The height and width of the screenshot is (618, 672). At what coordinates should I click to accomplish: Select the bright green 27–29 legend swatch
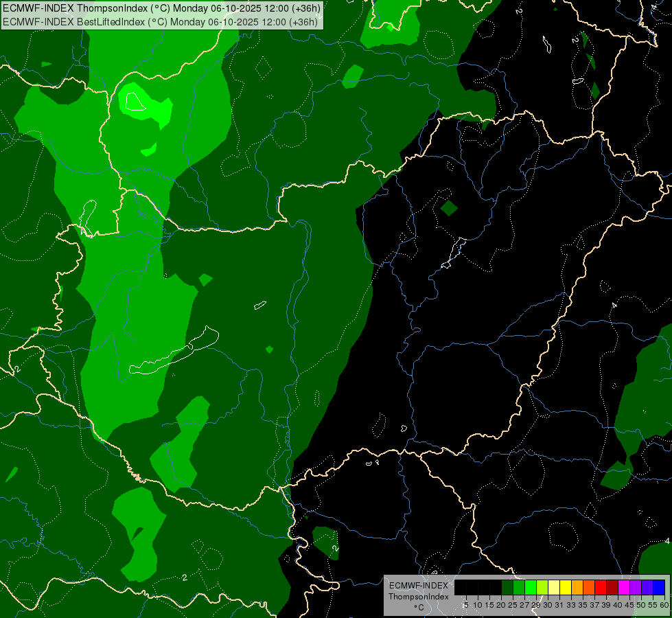(x=531, y=587)
